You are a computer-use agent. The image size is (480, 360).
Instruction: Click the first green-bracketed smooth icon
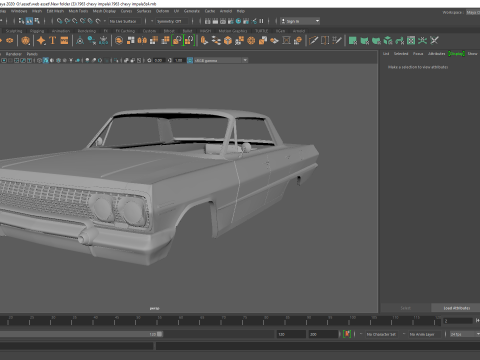[x=177, y=40]
